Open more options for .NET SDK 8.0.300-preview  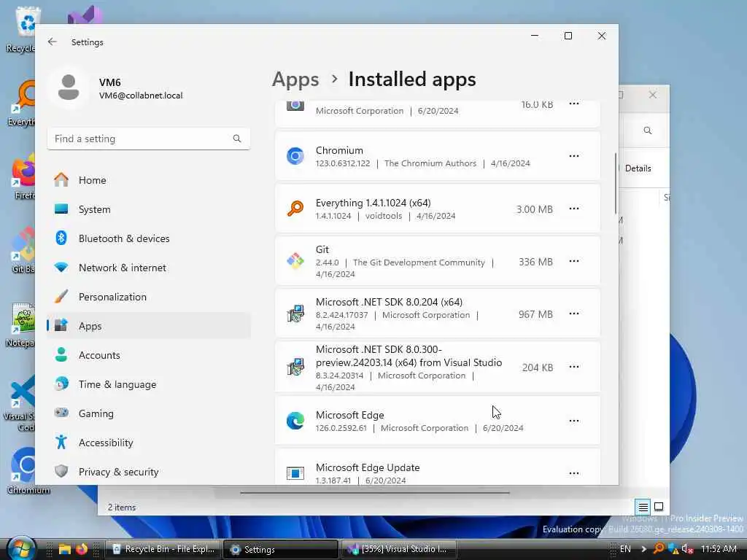[574, 367]
